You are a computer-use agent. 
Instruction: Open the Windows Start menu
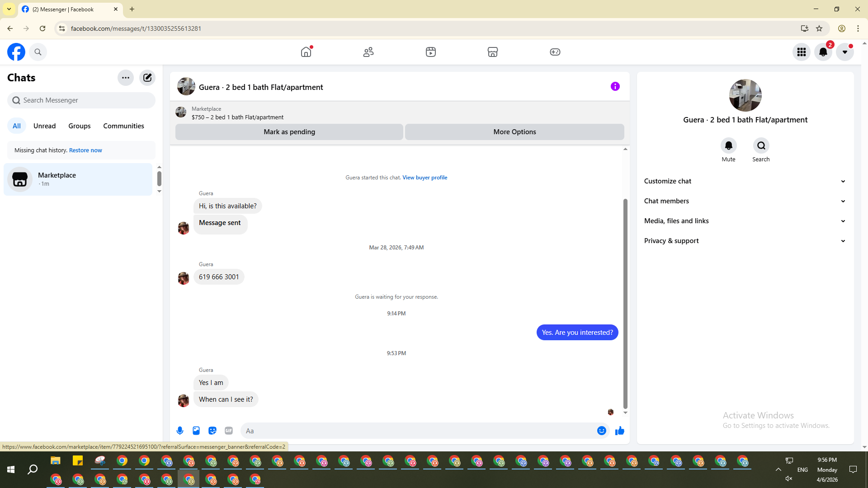[x=11, y=470]
